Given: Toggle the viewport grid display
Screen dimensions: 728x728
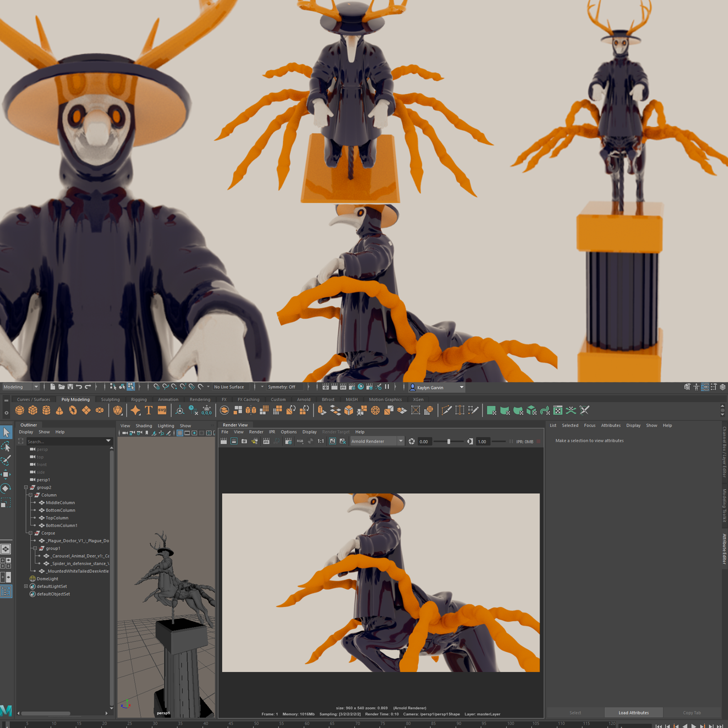Looking at the screenshot, I should click(180, 433).
